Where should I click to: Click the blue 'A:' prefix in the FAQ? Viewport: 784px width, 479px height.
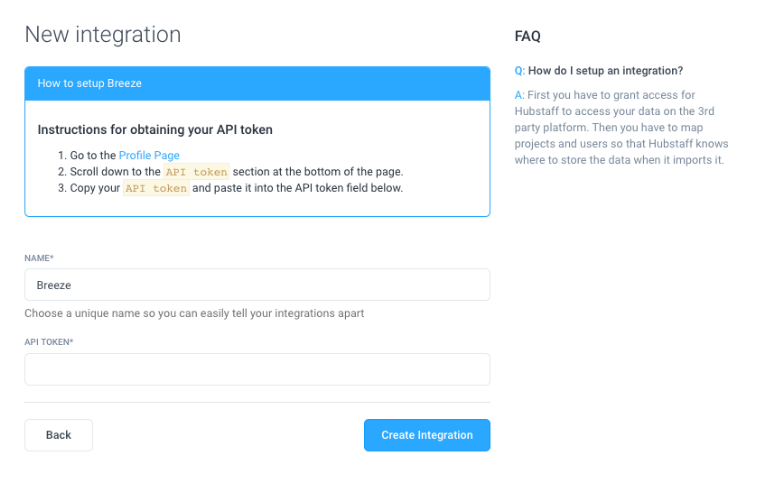point(519,94)
